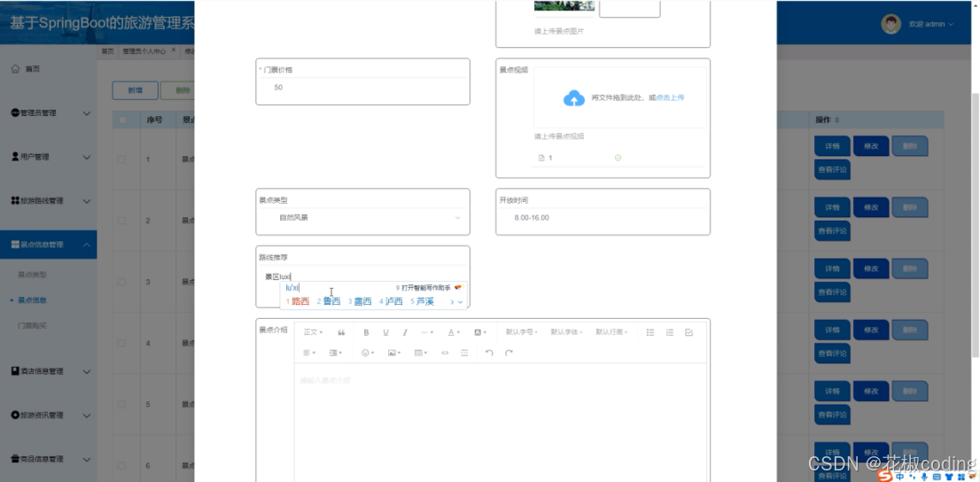The width and height of the screenshot is (980, 482).
Task: Expand the 酒店信息管理 sidebar menu
Action: [x=48, y=371]
